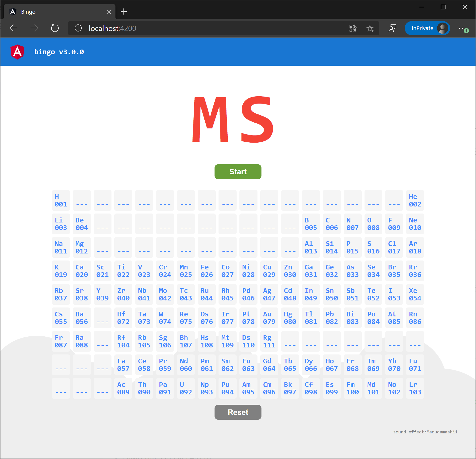Click the site information icon
The width and height of the screenshot is (476, 459).
(78, 28)
